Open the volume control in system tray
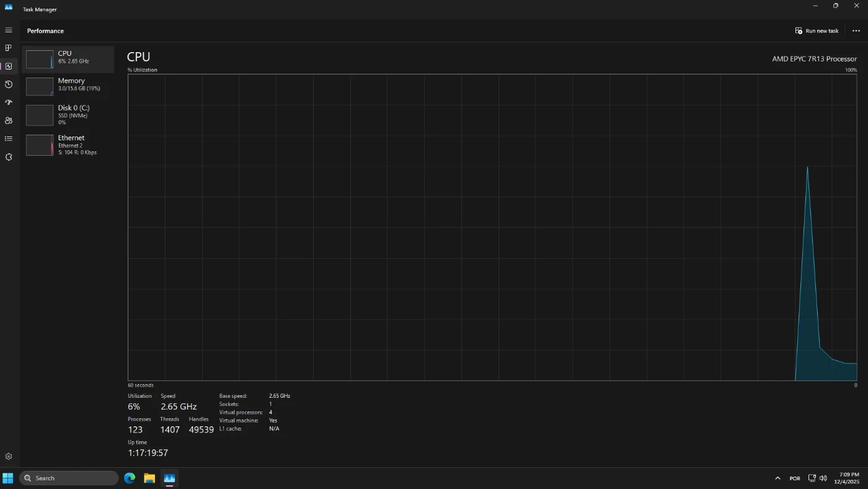Viewport: 868px width, 489px height. tap(823, 478)
